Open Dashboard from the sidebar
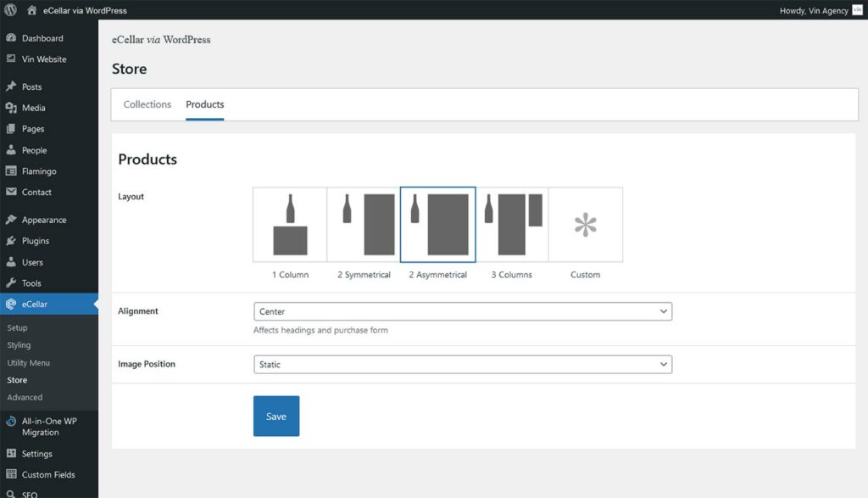Viewport: 868px width, 498px height. click(42, 38)
